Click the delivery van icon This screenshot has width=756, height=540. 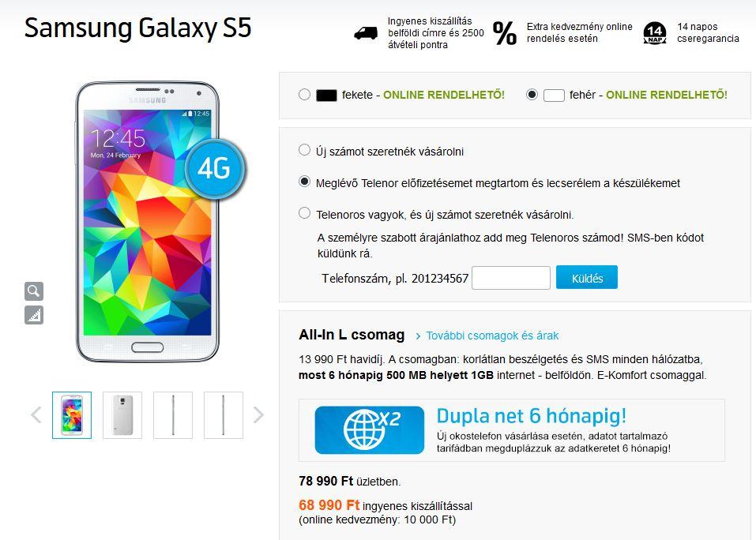click(x=366, y=33)
